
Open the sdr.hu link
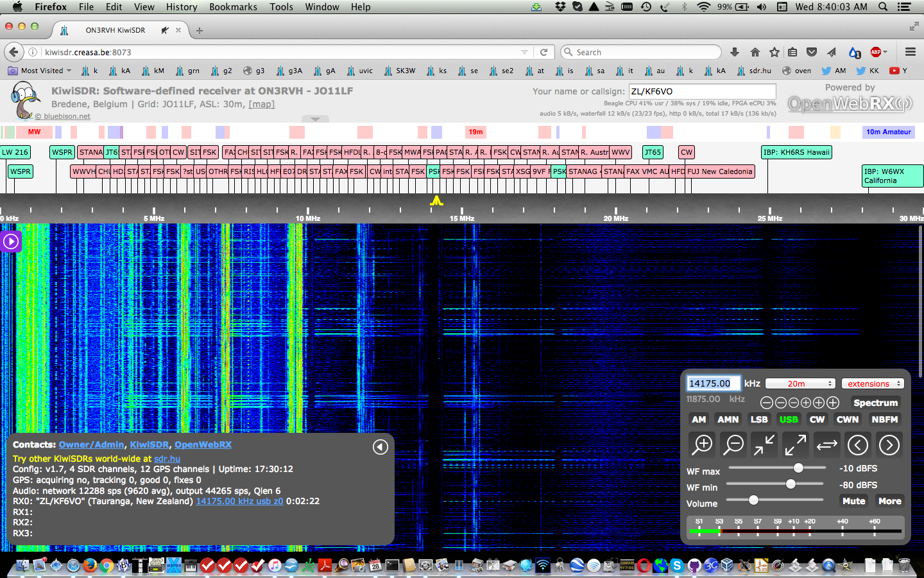(x=167, y=459)
